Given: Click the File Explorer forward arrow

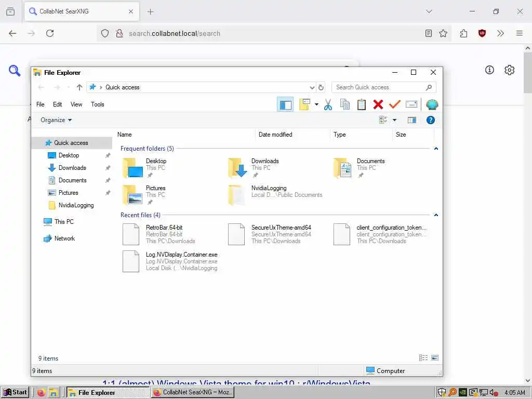Looking at the screenshot, I should click(57, 87).
